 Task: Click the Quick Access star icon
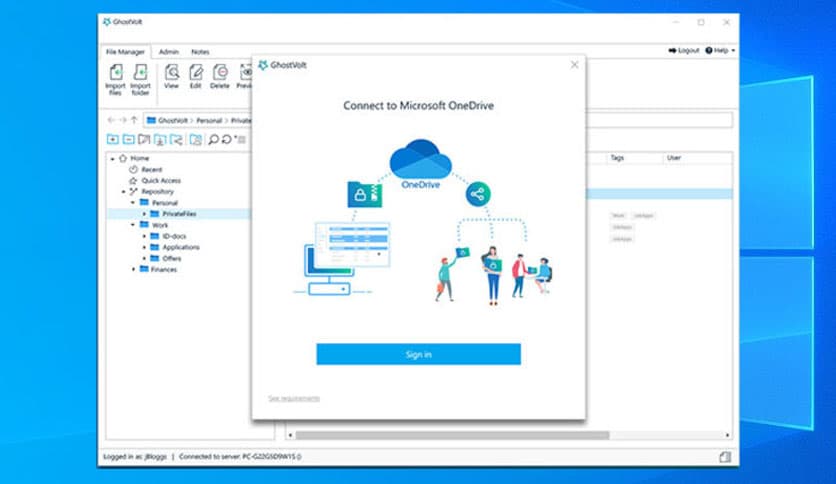point(133,181)
